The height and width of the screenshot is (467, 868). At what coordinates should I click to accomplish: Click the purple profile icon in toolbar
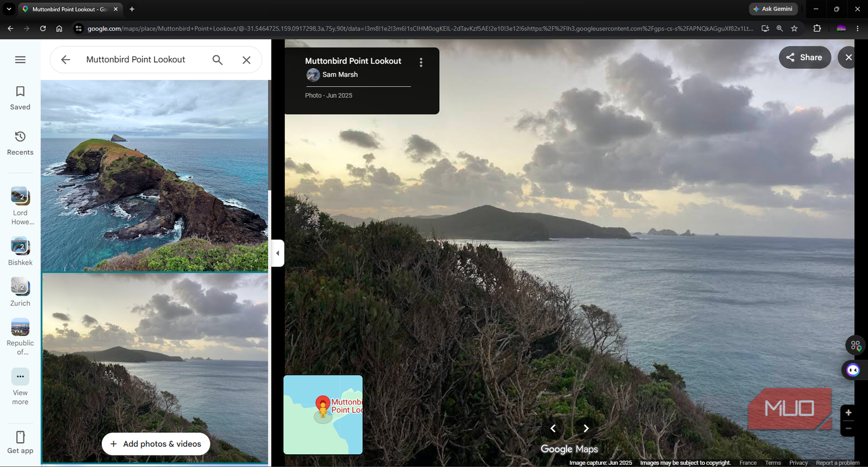[841, 28]
